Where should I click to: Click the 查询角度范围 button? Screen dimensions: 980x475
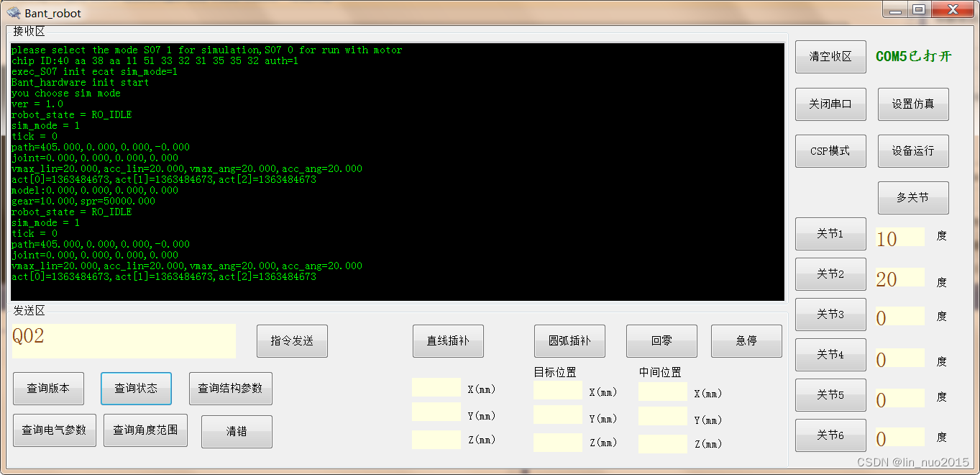click(x=145, y=430)
